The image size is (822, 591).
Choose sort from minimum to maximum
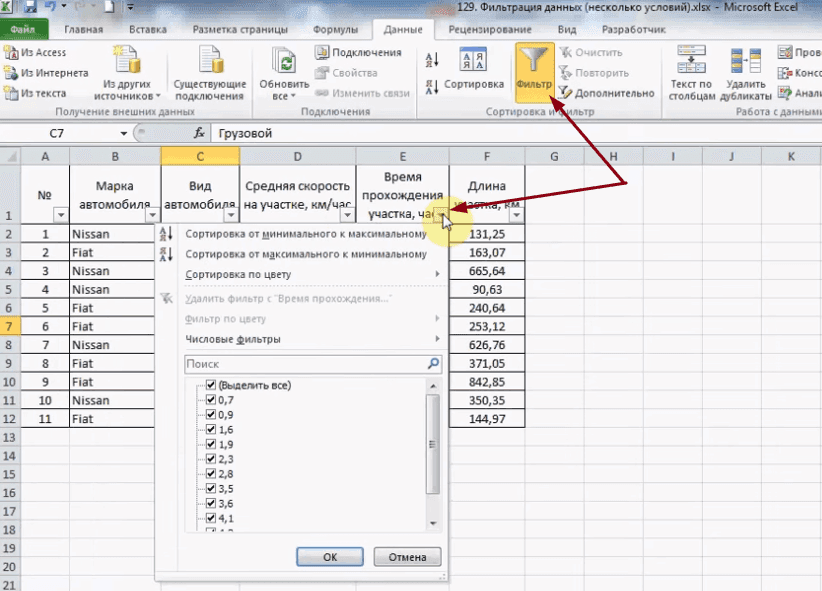305,234
